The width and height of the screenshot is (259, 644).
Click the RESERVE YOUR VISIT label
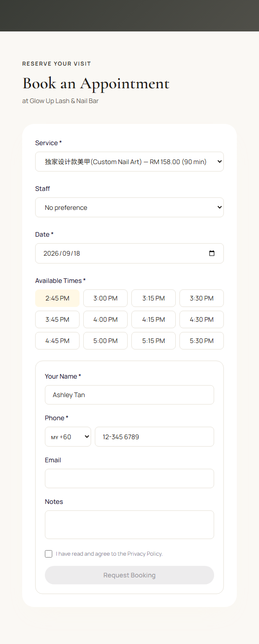coord(56,64)
